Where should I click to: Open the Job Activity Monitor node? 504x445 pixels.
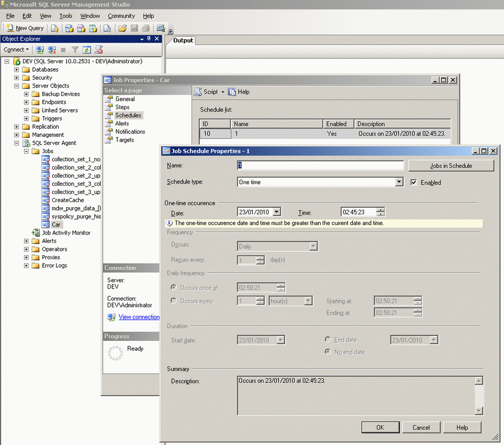pyautogui.click(x=66, y=233)
